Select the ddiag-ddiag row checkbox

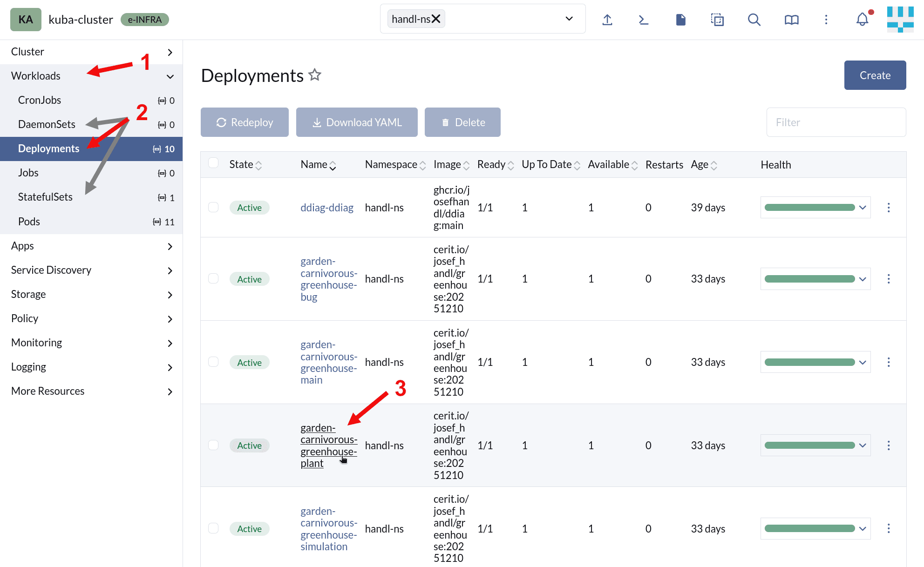pos(213,207)
